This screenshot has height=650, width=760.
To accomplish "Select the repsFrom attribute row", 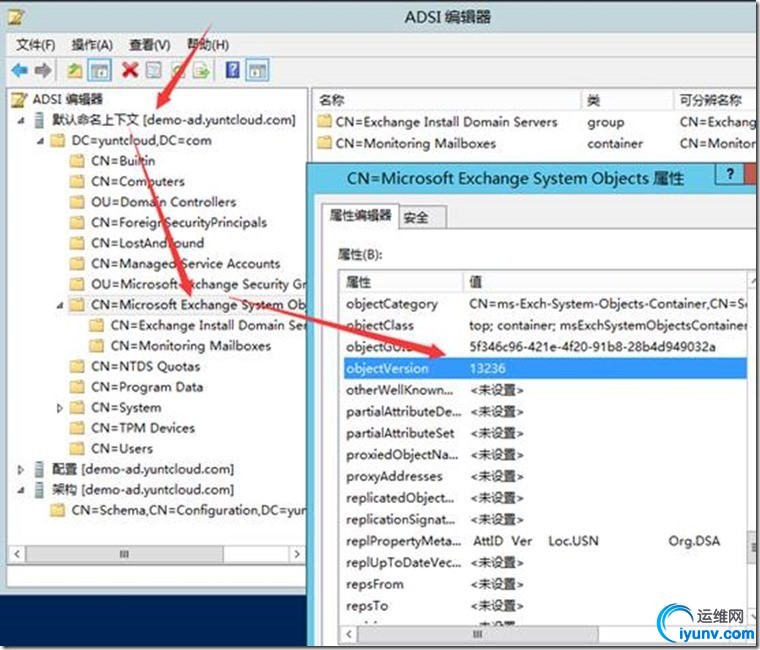I will coord(545,584).
